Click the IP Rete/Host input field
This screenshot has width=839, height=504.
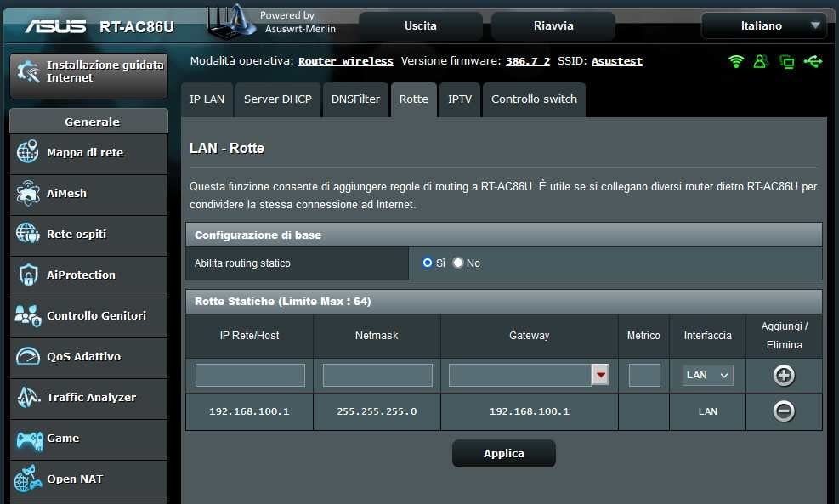(250, 375)
